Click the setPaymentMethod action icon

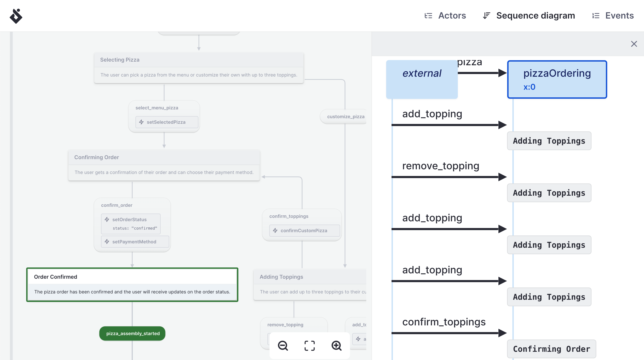tap(107, 242)
